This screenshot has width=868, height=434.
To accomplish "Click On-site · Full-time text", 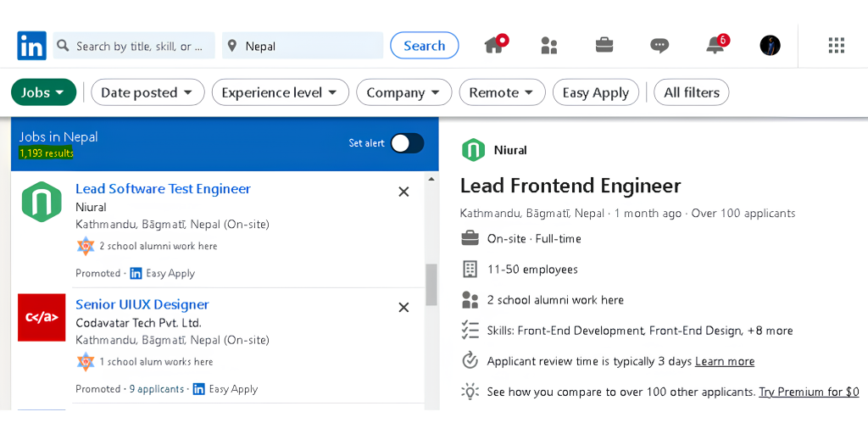I will coord(534,239).
